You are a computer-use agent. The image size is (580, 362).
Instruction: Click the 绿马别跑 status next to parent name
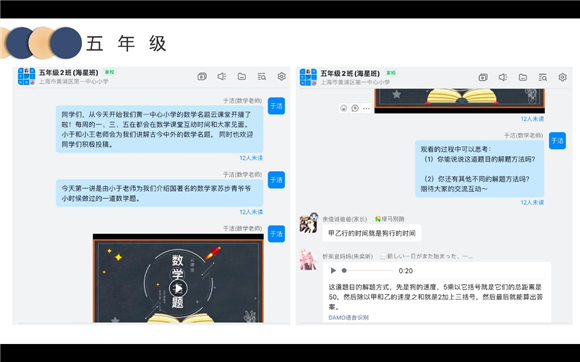coord(390,219)
